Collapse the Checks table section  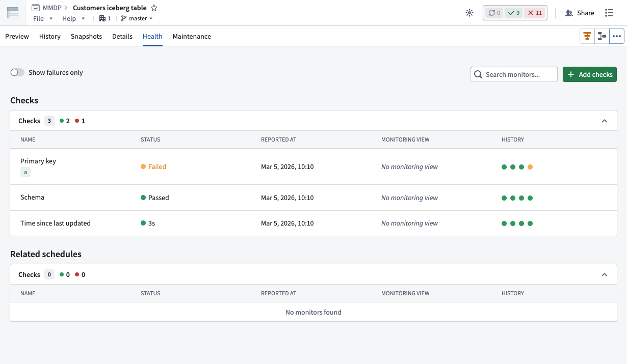click(x=605, y=121)
